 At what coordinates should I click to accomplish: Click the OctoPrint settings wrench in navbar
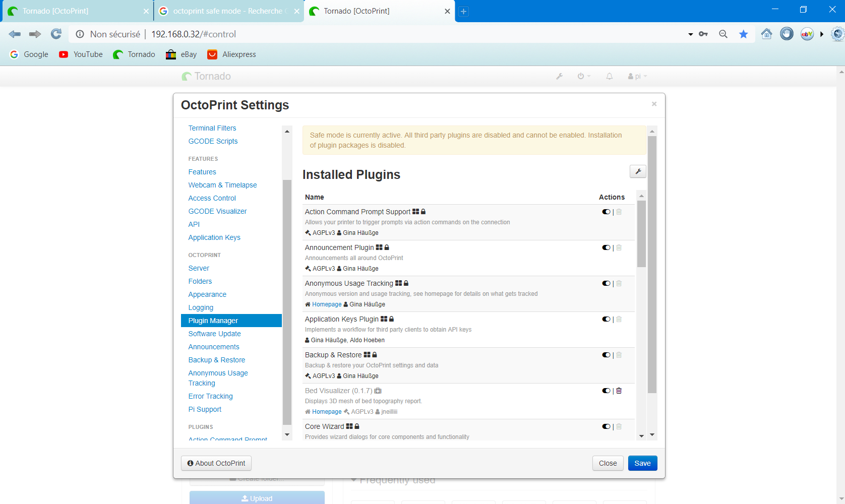coord(559,76)
